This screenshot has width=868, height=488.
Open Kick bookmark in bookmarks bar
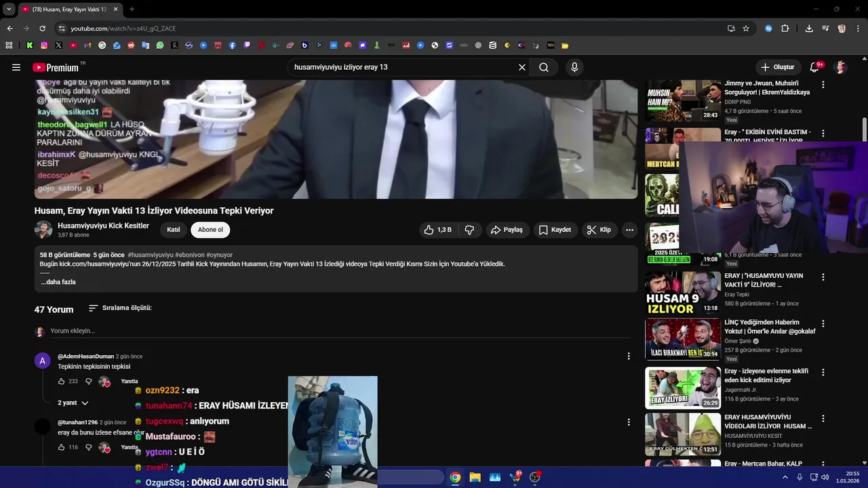pos(30,45)
